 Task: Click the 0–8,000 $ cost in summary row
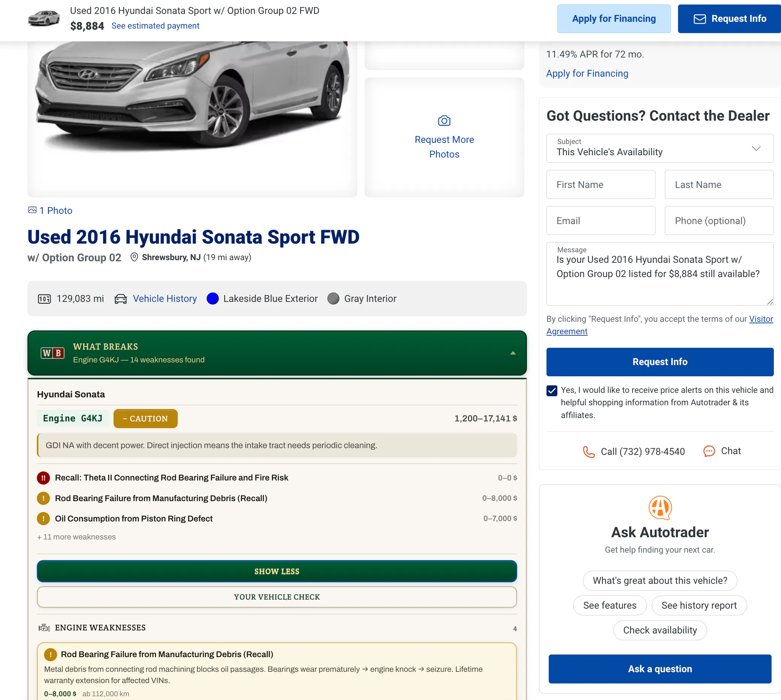[x=499, y=498]
